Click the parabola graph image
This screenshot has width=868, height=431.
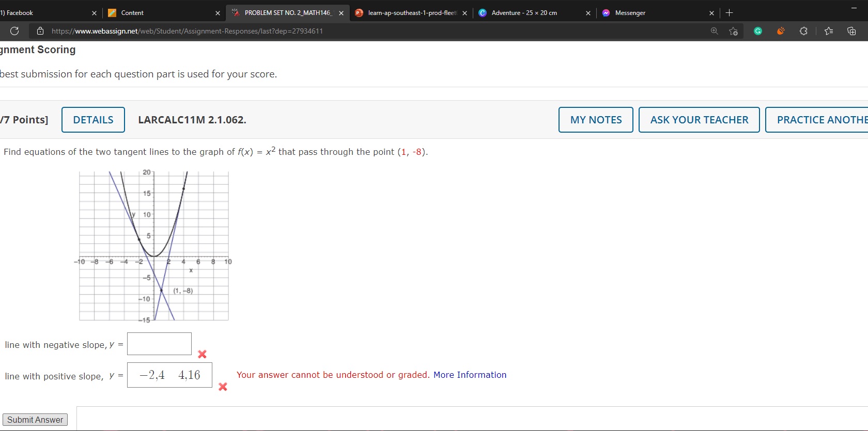[x=153, y=245]
